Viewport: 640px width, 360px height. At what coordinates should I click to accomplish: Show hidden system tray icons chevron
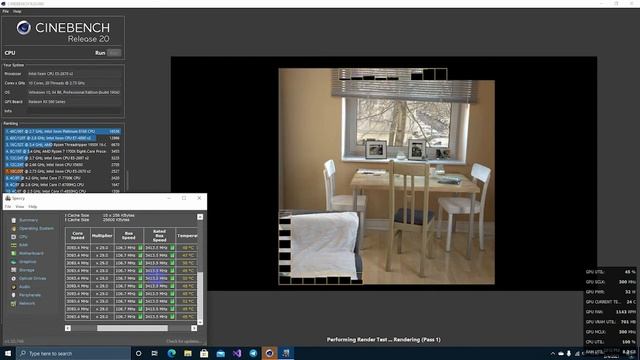click(553, 353)
